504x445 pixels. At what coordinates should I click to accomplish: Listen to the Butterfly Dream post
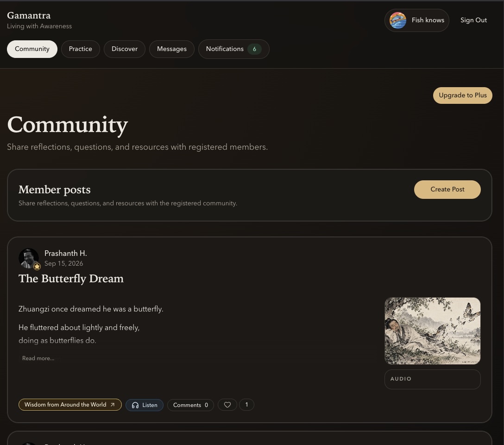point(145,405)
